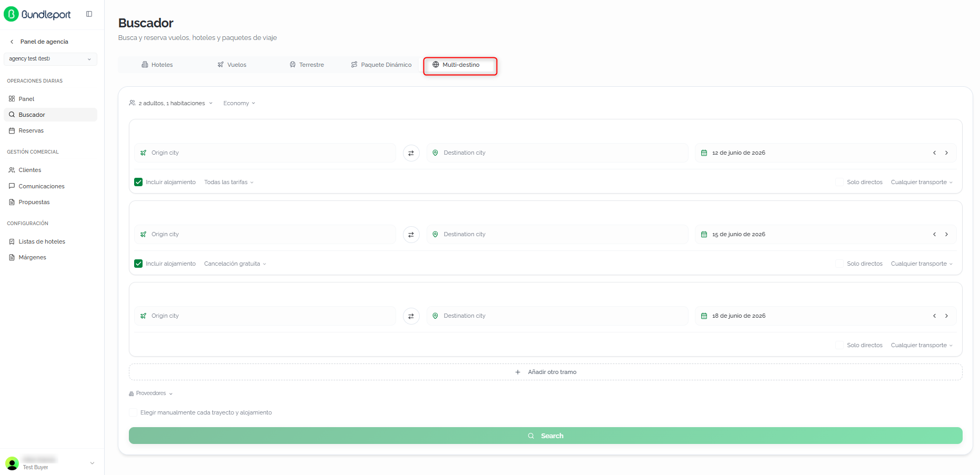Click Origin city field of third leg

(x=265, y=316)
